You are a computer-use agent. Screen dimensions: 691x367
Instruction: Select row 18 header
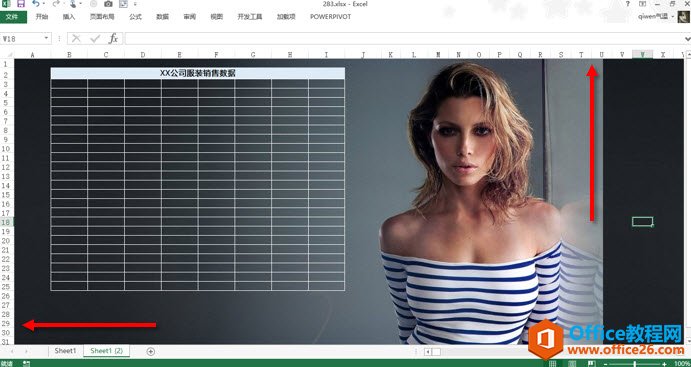click(7, 222)
